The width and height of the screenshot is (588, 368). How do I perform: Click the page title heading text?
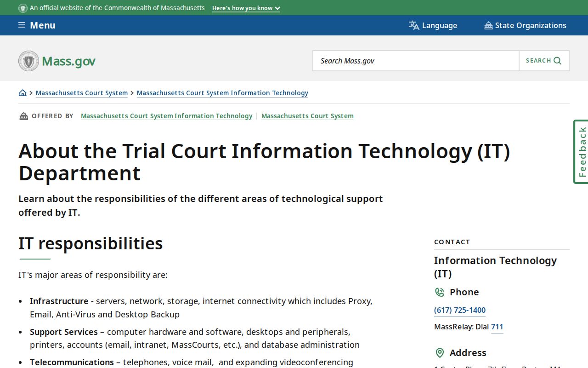click(x=264, y=162)
